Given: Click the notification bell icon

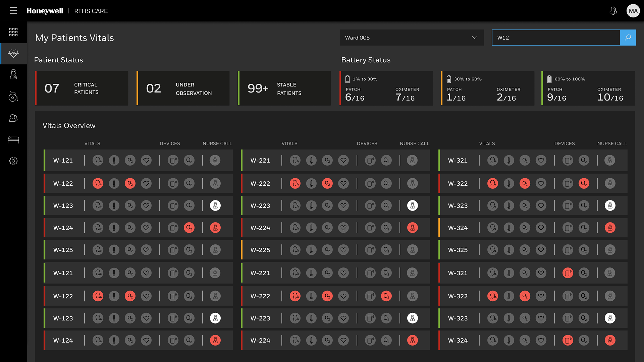Looking at the screenshot, I should [613, 11].
